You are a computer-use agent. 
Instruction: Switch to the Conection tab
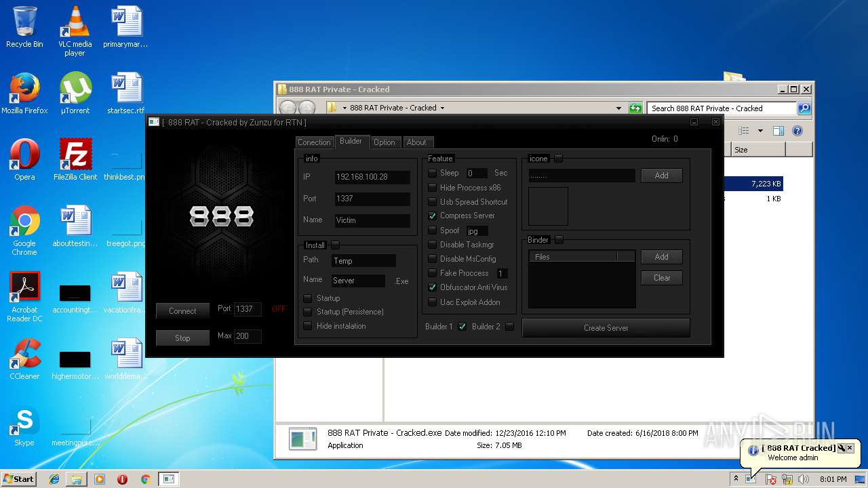coord(314,142)
